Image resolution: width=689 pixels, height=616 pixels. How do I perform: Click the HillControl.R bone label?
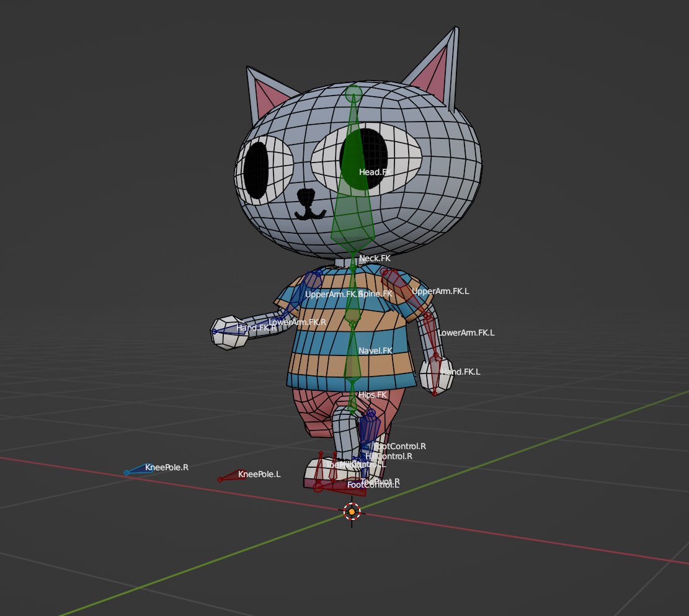point(389,456)
